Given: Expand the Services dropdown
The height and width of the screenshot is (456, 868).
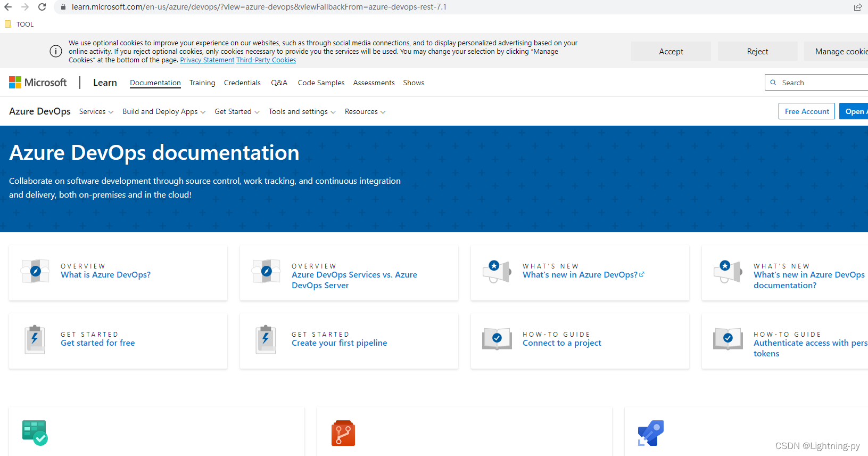Looking at the screenshot, I should coord(96,111).
